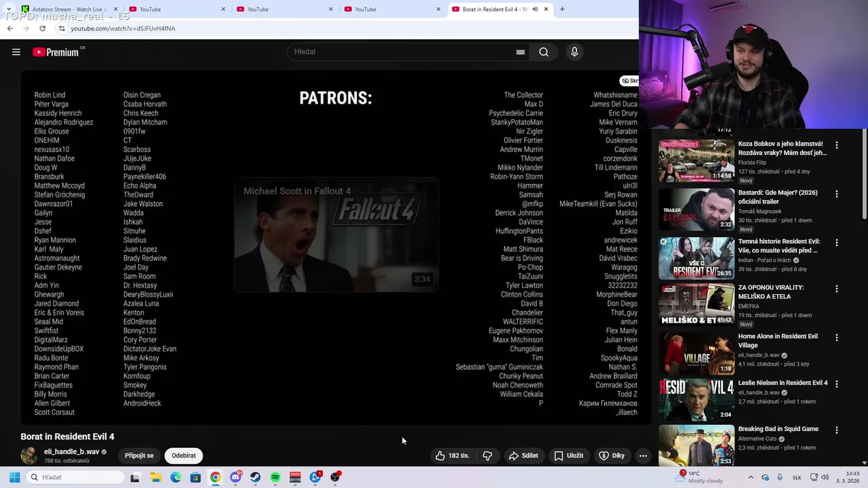Open volume control speaker icon

(x=825, y=477)
